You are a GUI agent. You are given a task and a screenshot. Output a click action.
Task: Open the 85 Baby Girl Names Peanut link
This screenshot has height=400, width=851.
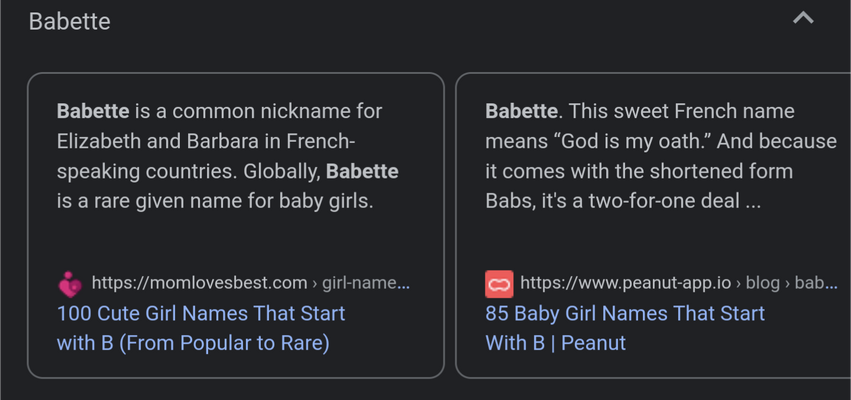(625, 328)
